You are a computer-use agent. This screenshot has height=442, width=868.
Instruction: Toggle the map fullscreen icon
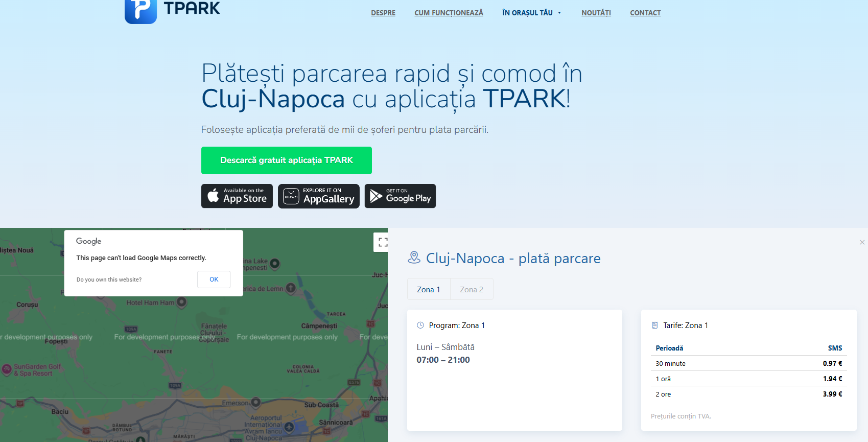(383, 242)
